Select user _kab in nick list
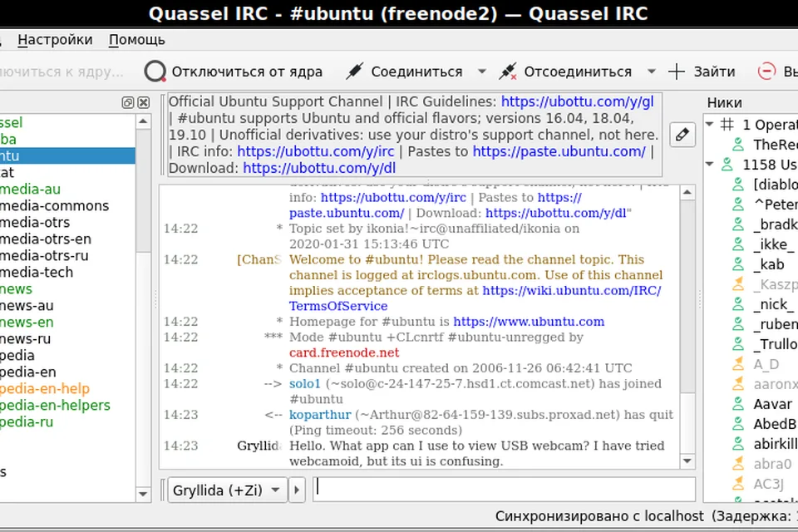Image resolution: width=798 pixels, height=532 pixels. tap(768, 264)
